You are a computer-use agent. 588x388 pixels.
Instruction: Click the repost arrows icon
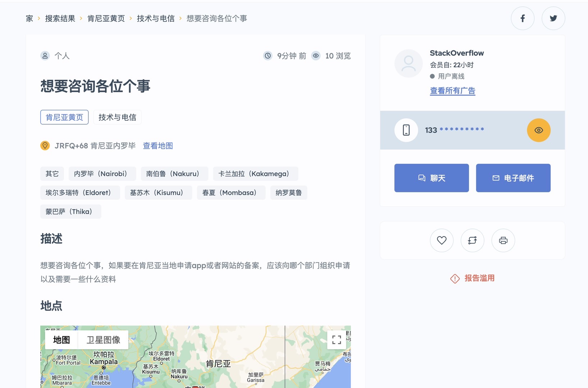point(472,240)
